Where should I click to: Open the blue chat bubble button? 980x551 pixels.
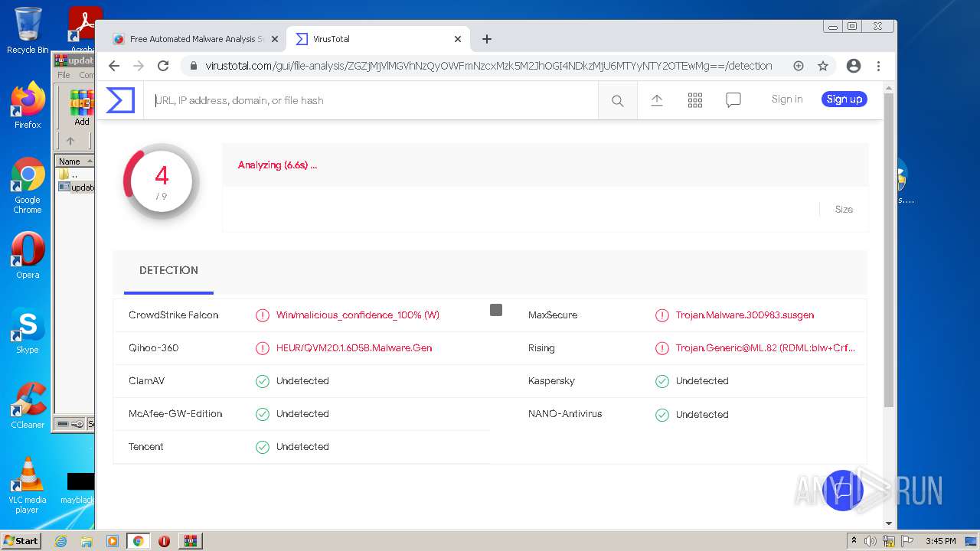click(x=843, y=491)
